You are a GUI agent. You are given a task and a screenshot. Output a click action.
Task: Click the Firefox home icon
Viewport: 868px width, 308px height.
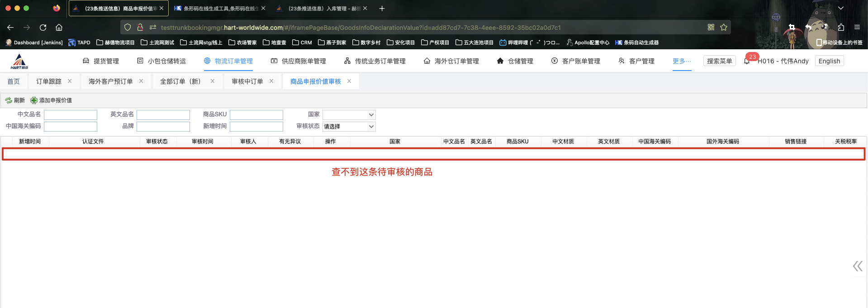pyautogui.click(x=59, y=28)
